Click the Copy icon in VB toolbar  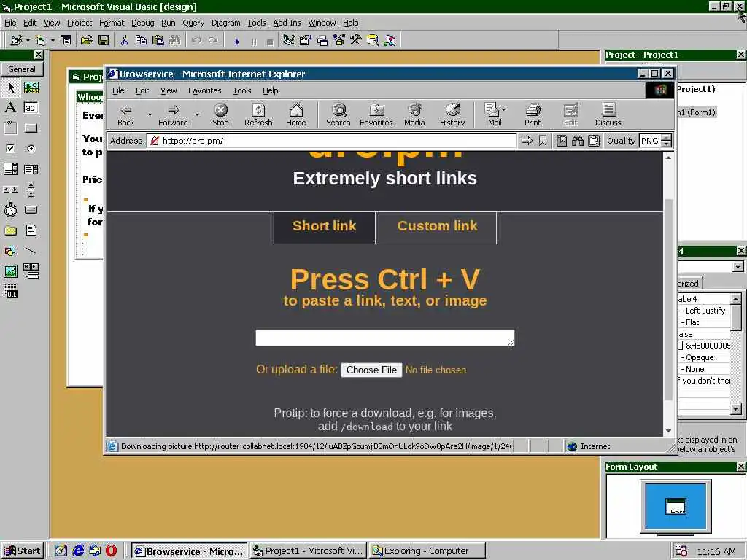point(141,41)
